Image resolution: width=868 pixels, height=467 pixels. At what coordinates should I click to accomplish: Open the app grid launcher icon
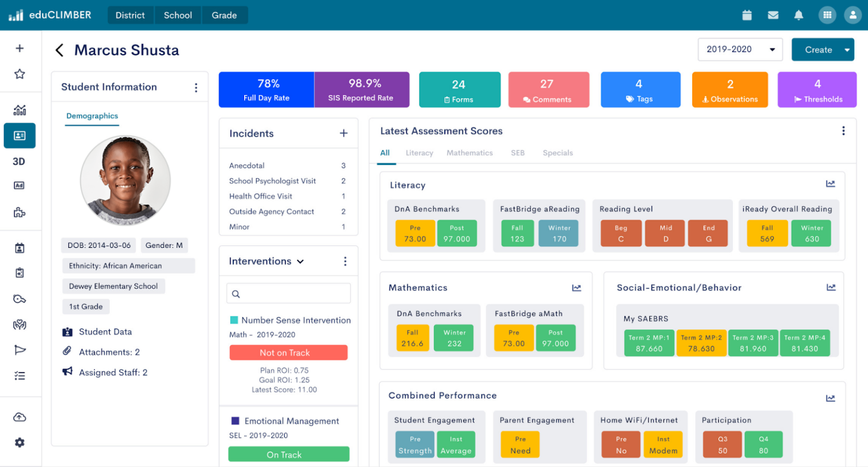[827, 15]
